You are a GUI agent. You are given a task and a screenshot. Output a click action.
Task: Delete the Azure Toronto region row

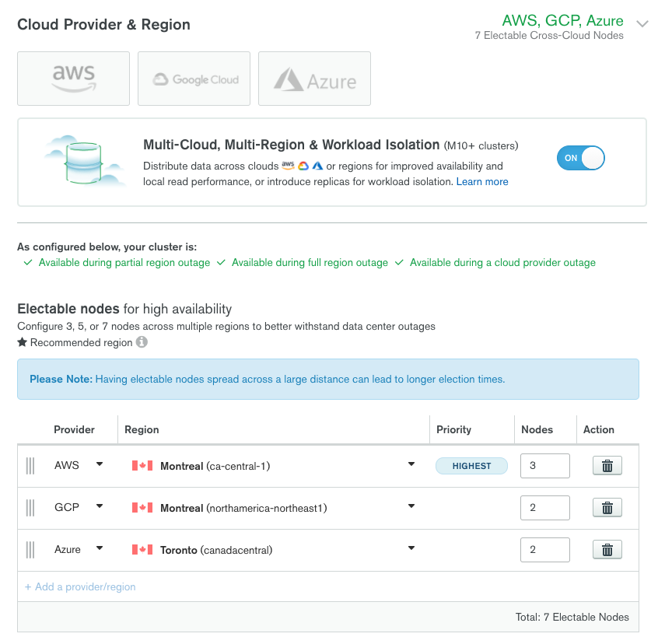pos(607,550)
